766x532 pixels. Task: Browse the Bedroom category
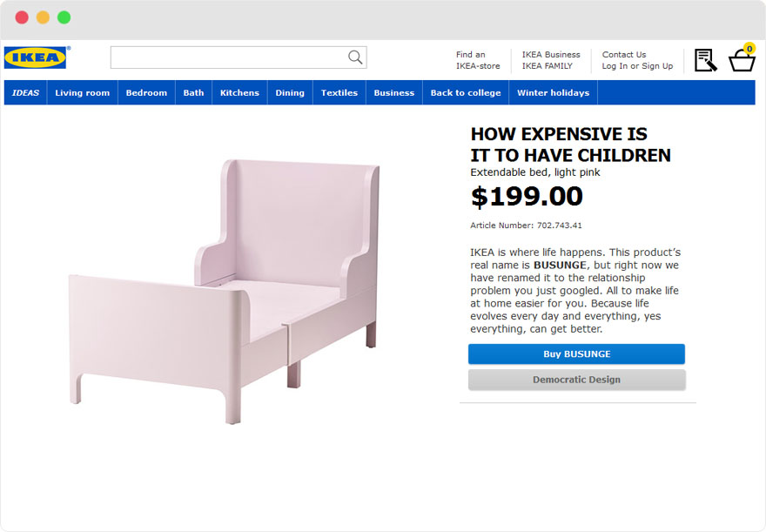[x=146, y=92]
